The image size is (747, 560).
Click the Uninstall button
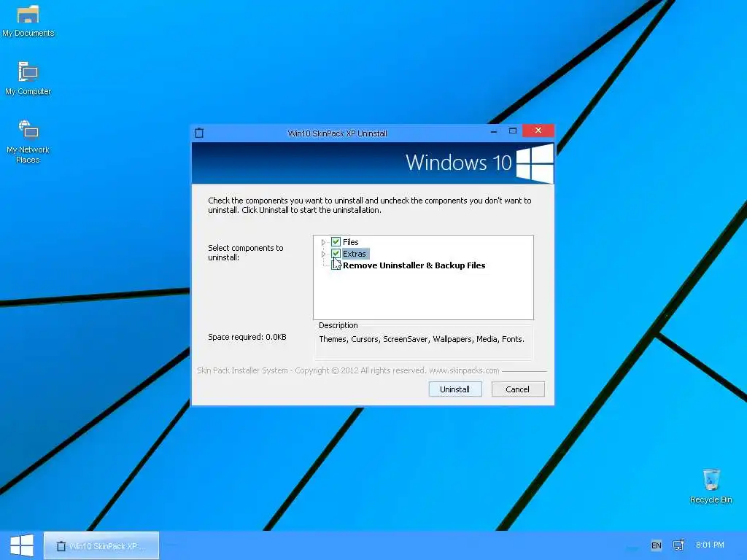click(x=455, y=389)
